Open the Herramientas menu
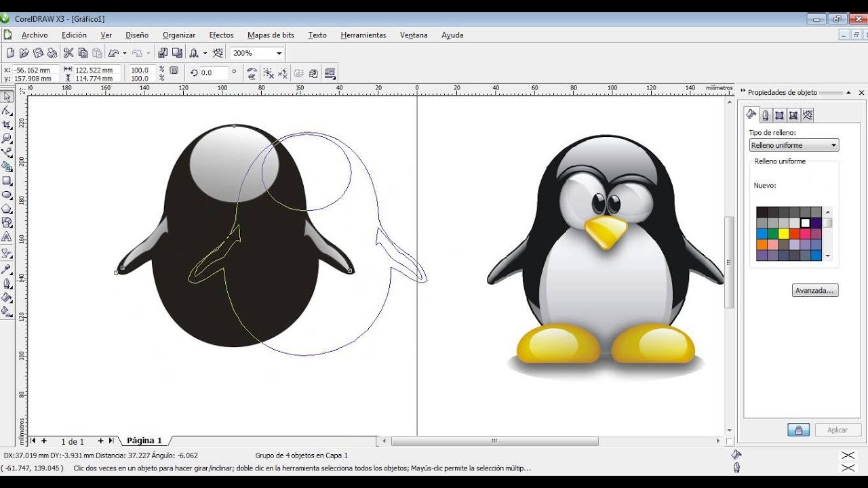Screen dimensions: 868x488 pos(363,35)
